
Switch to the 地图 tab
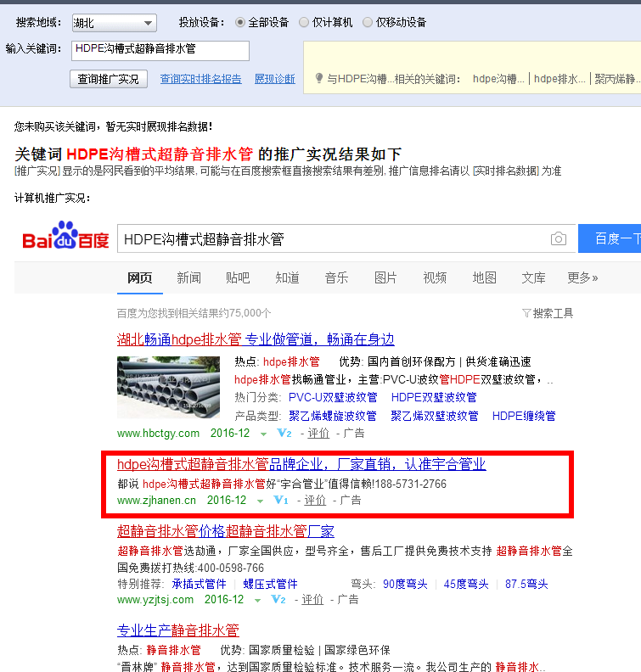pos(485,277)
